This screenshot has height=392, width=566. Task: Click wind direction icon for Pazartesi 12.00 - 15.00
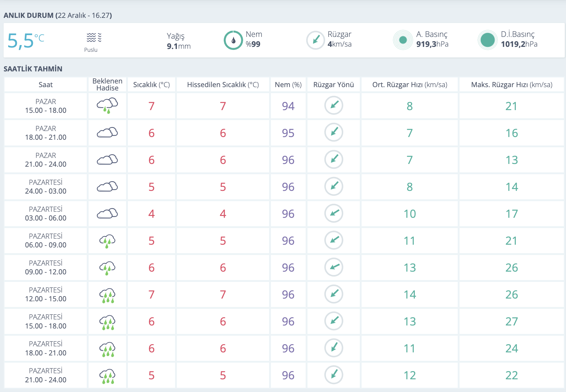click(x=334, y=294)
